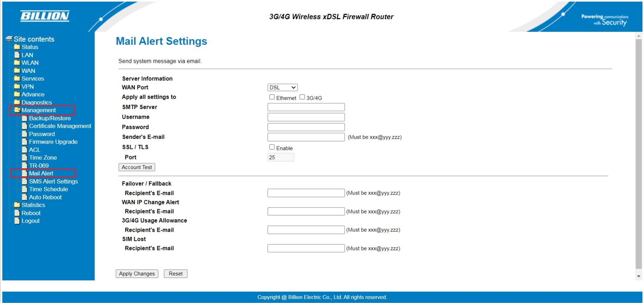The height and width of the screenshot is (303, 644).
Task: Tick the 3G/4G checkbox
Action: [302, 97]
